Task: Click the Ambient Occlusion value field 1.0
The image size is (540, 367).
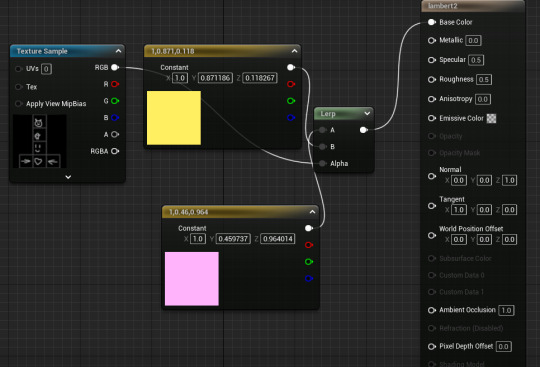Action: click(x=506, y=311)
